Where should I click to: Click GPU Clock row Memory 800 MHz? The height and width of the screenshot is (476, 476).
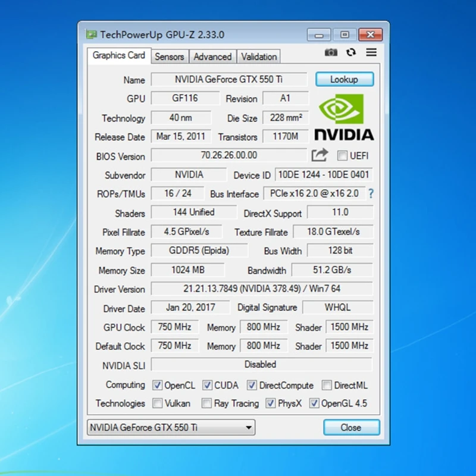[264, 327]
